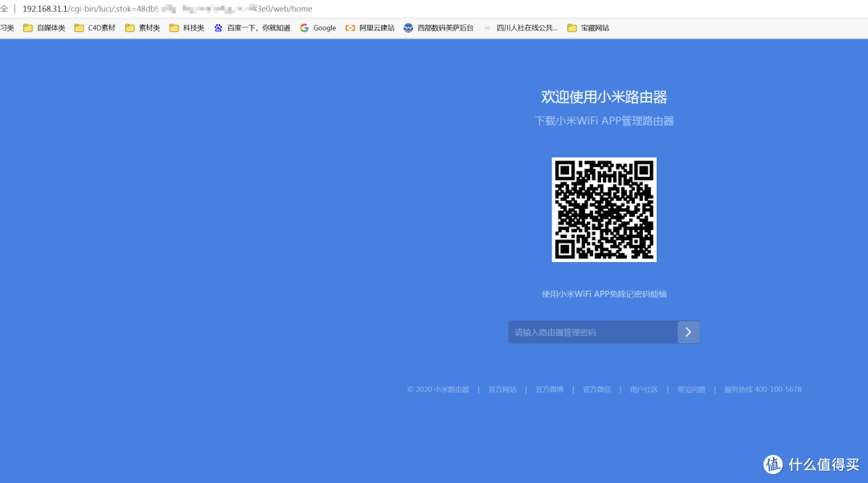
Task: Open the 科技类 bookmark folder
Action: coord(187,27)
